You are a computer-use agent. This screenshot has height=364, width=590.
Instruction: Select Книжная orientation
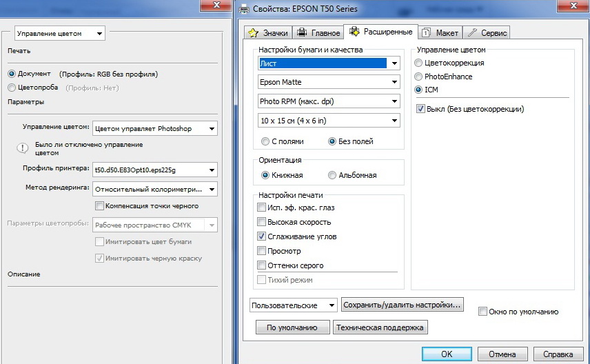click(265, 175)
